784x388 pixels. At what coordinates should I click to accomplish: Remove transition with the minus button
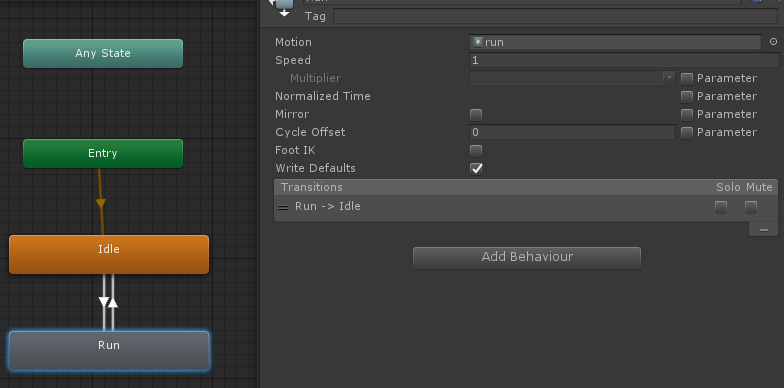764,230
